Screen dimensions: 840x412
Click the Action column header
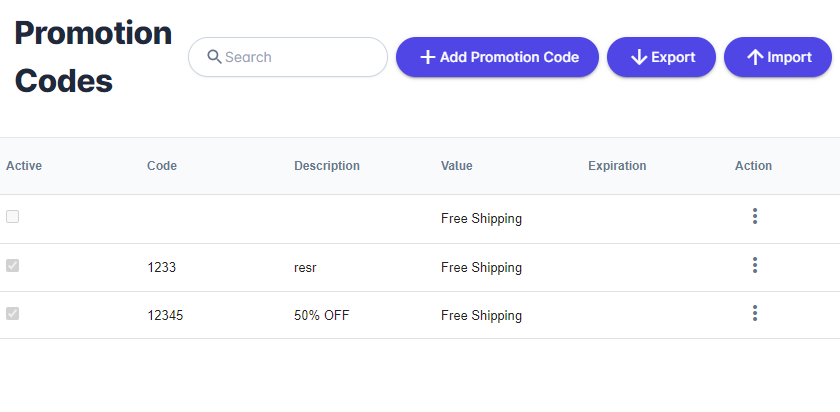(x=753, y=166)
